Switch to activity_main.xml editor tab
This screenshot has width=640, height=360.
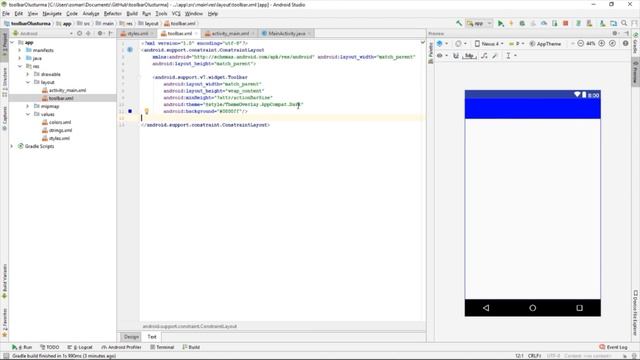[229, 33]
